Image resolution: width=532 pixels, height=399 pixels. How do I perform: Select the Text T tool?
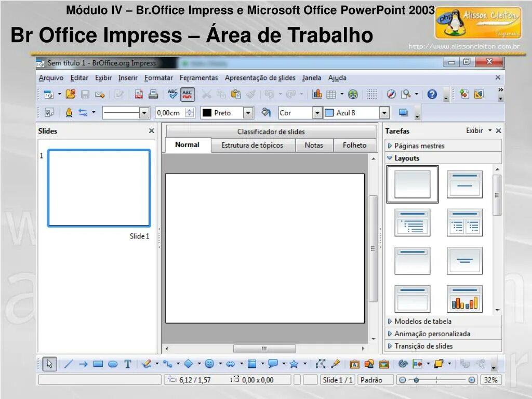point(128,364)
